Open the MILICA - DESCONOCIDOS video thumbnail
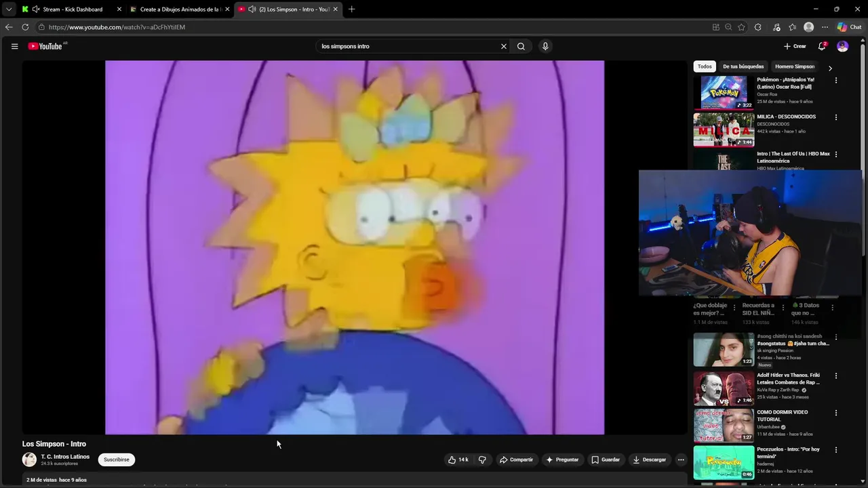This screenshot has width=868, height=488. (724, 129)
